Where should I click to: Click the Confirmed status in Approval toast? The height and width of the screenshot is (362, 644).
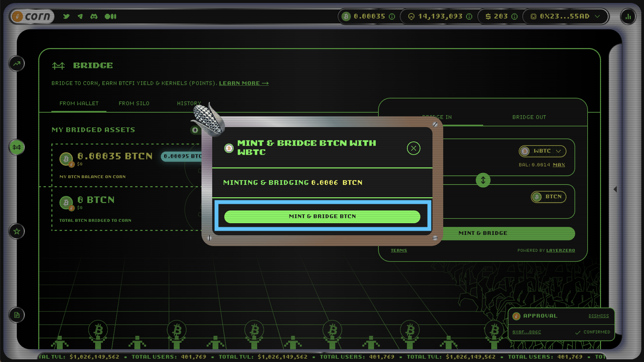click(593, 332)
